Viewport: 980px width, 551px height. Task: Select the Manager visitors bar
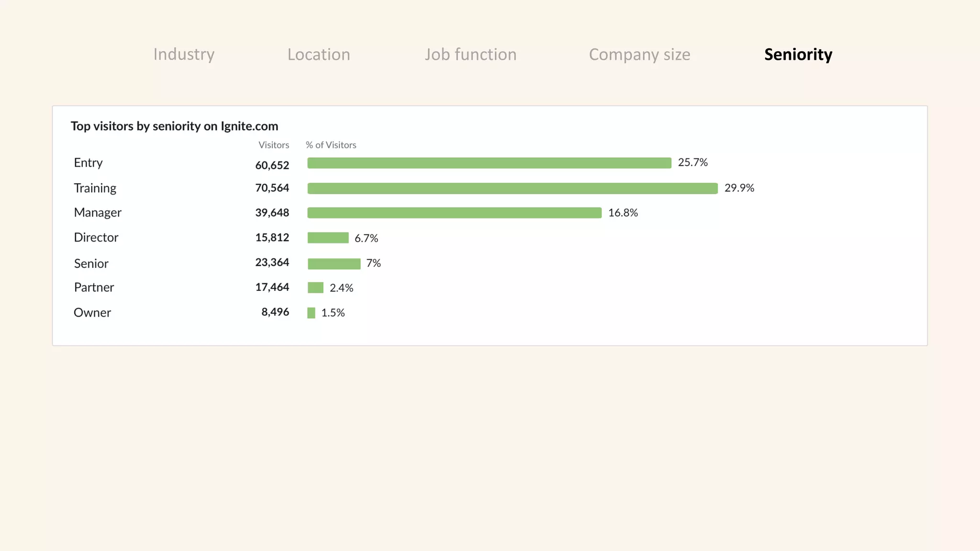pyautogui.click(x=454, y=213)
